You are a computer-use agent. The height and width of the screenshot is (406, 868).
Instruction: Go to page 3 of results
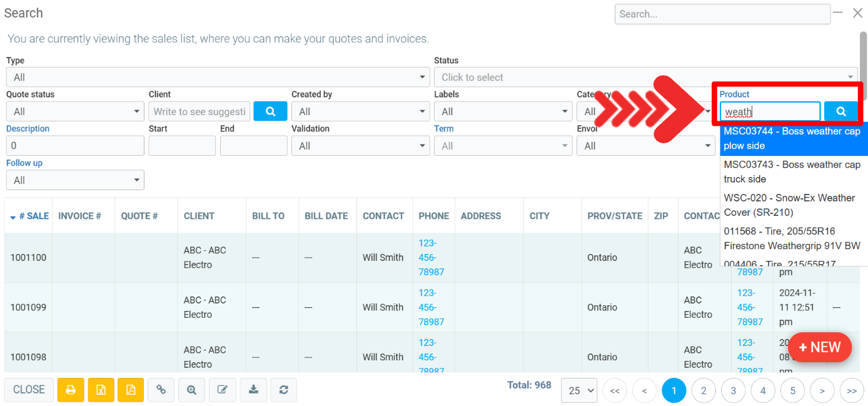[x=733, y=390]
